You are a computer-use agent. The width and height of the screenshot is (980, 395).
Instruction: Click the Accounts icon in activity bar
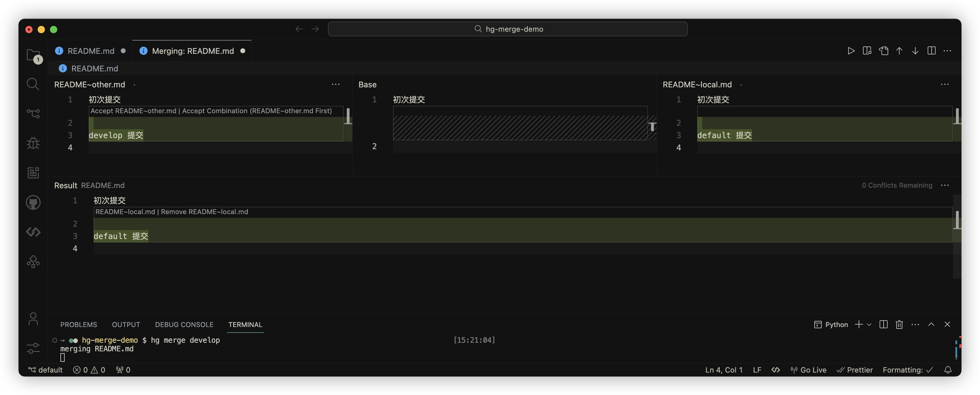coord(33,319)
